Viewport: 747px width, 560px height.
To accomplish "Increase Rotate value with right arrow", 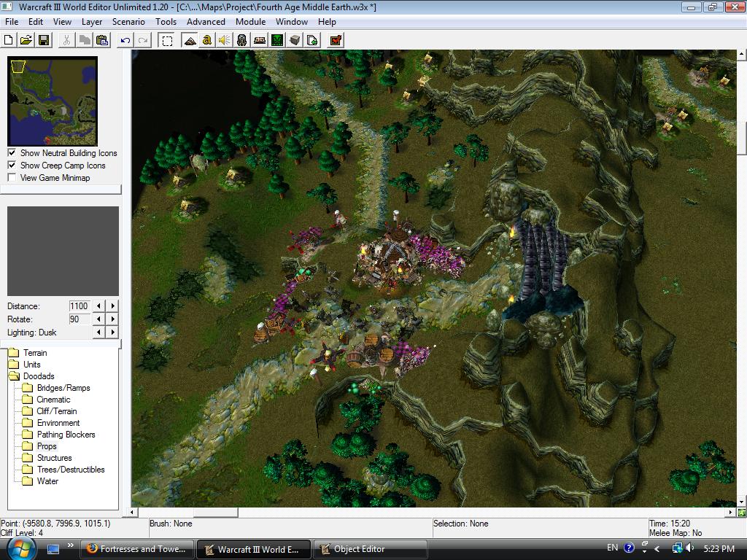I will 113,319.
